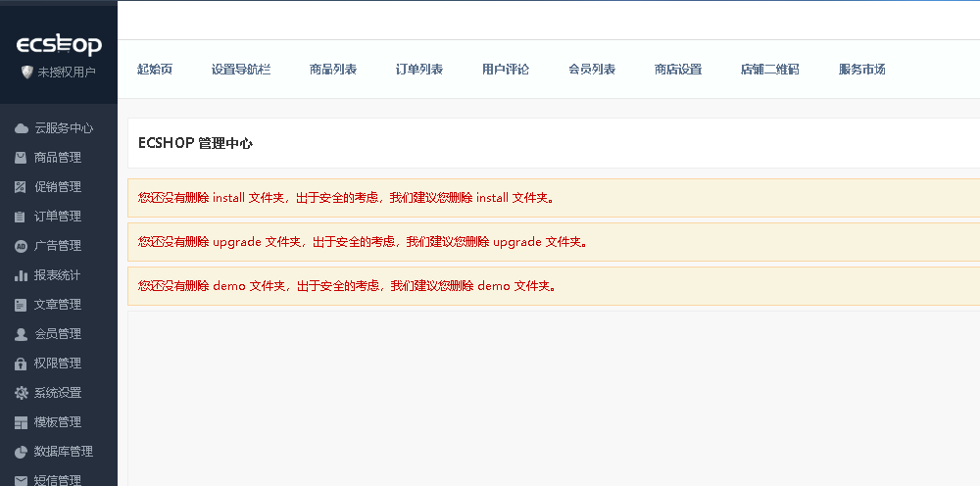This screenshot has width=980, height=486.
Task: Open 促销管理 in the sidebar
Action: tap(59, 187)
